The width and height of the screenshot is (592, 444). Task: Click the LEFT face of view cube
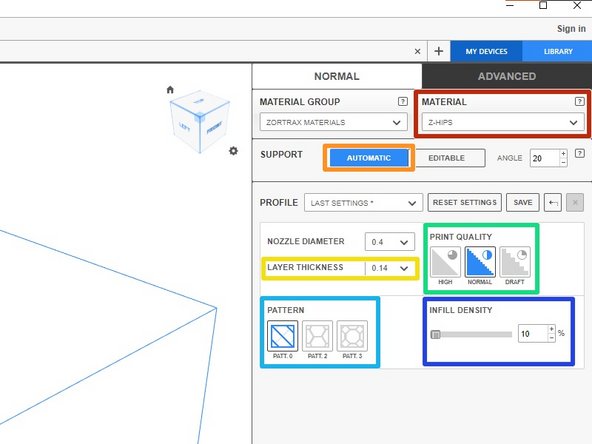184,126
